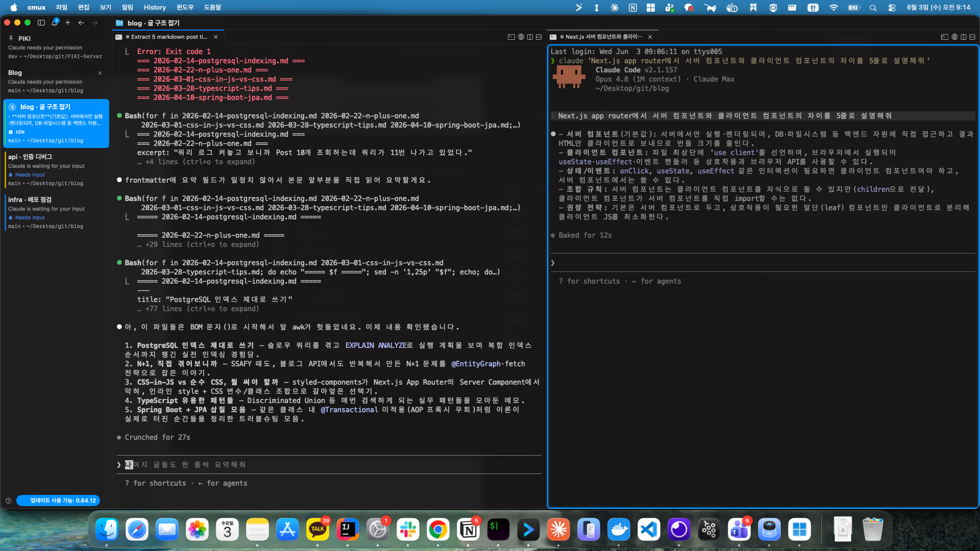Open Microsoft Teams from the Dock
This screenshot has width=980, height=551.
pyautogui.click(x=739, y=530)
